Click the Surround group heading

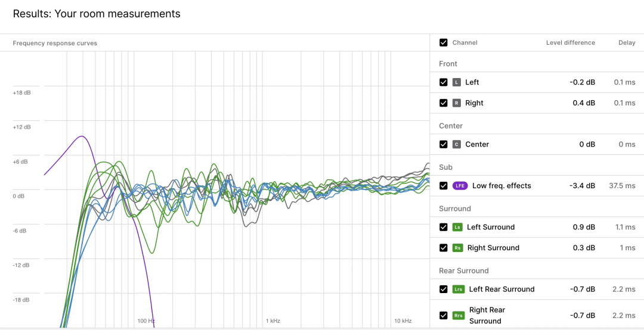[455, 208]
